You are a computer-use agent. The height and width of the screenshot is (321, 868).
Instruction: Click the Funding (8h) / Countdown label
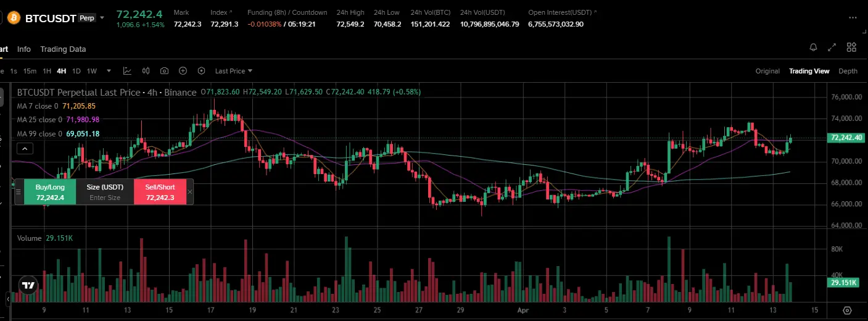pos(287,12)
